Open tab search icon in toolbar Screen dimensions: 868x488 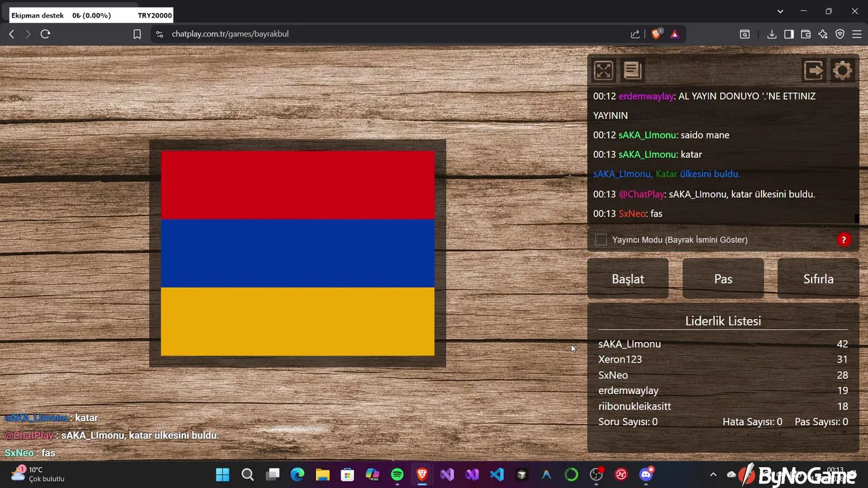pyautogui.click(x=745, y=34)
